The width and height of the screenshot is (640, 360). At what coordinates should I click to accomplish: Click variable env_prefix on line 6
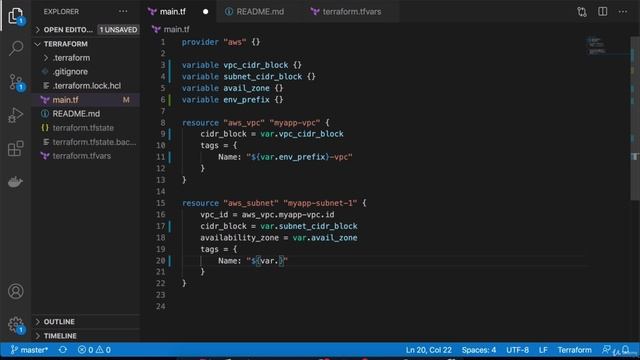tap(232, 100)
